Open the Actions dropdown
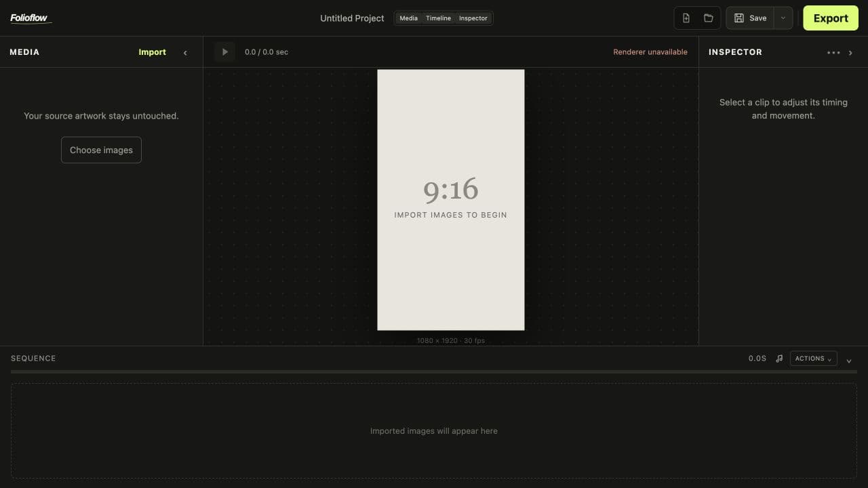Viewport: 868px width, 488px height. (813, 359)
